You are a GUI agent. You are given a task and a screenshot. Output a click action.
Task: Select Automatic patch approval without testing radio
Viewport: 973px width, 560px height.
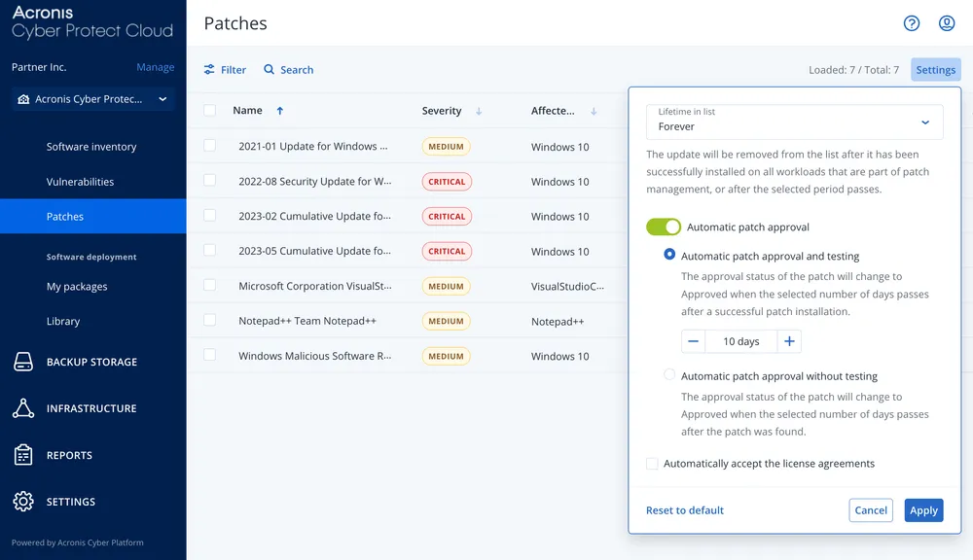(669, 374)
